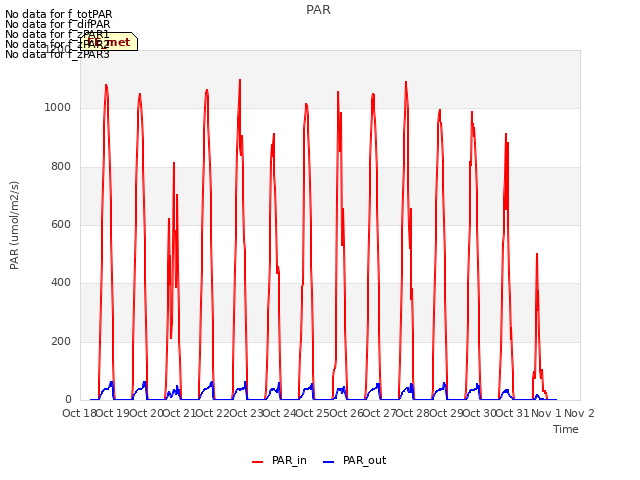This screenshot has height=480, width=640.
Task: Click the Oct 25 x-axis tick label
Action: (313, 413)
